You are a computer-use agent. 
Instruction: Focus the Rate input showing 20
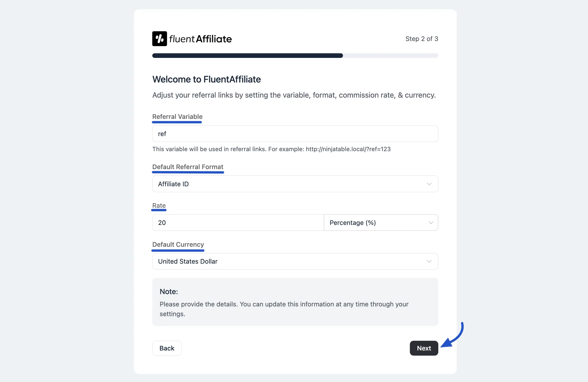[x=238, y=223]
